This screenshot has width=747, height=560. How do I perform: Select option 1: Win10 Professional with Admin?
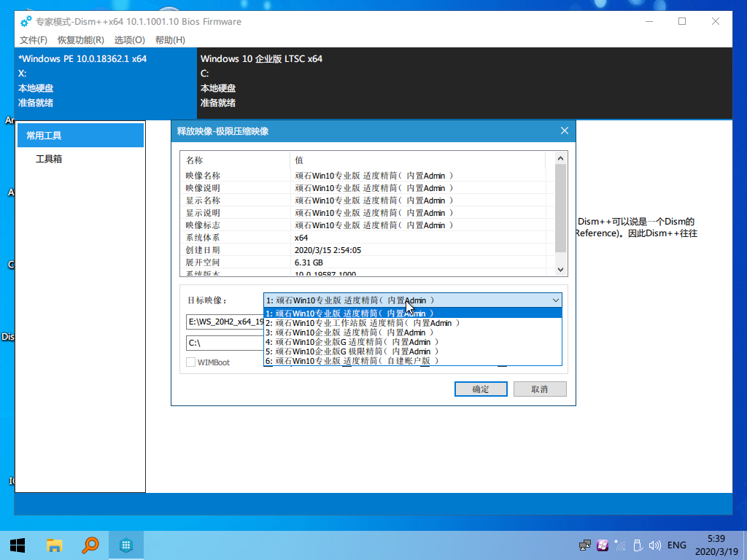(413, 314)
